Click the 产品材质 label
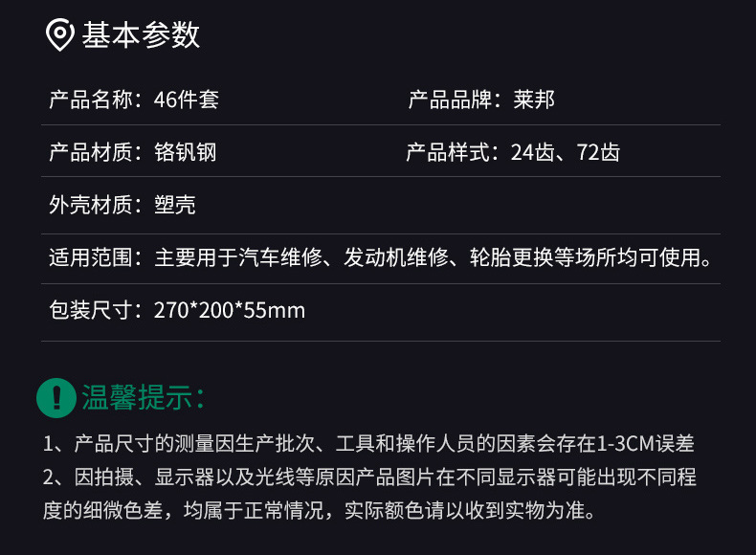756x555 pixels. [94, 151]
